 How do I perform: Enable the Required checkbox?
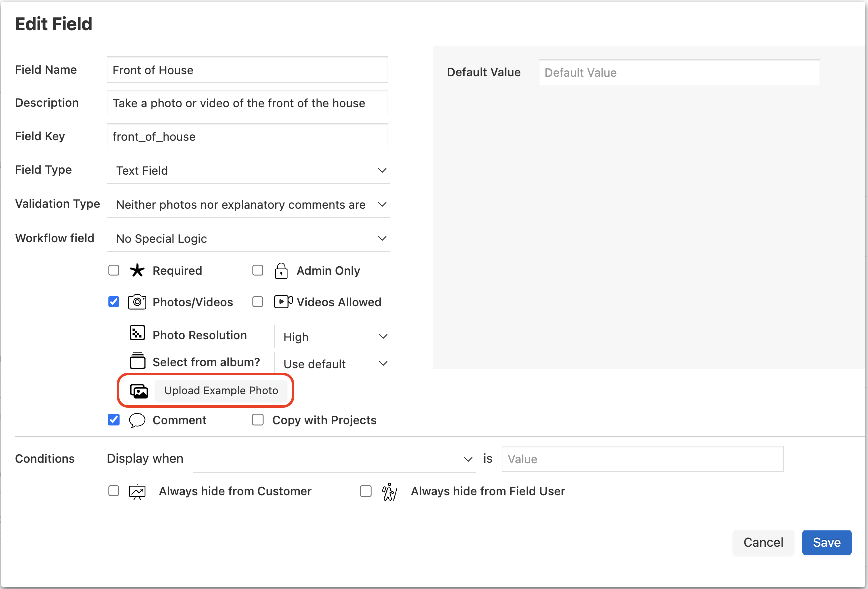pos(114,270)
